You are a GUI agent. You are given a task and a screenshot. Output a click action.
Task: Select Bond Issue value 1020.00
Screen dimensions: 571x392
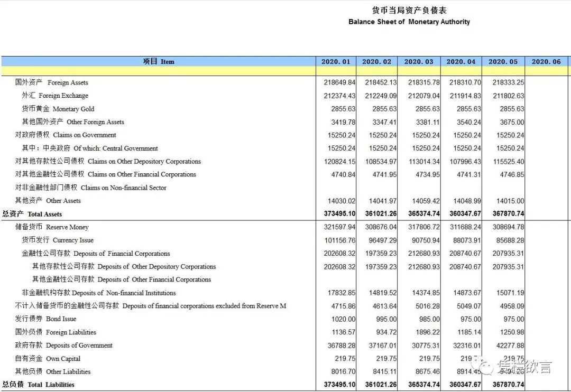(344, 319)
